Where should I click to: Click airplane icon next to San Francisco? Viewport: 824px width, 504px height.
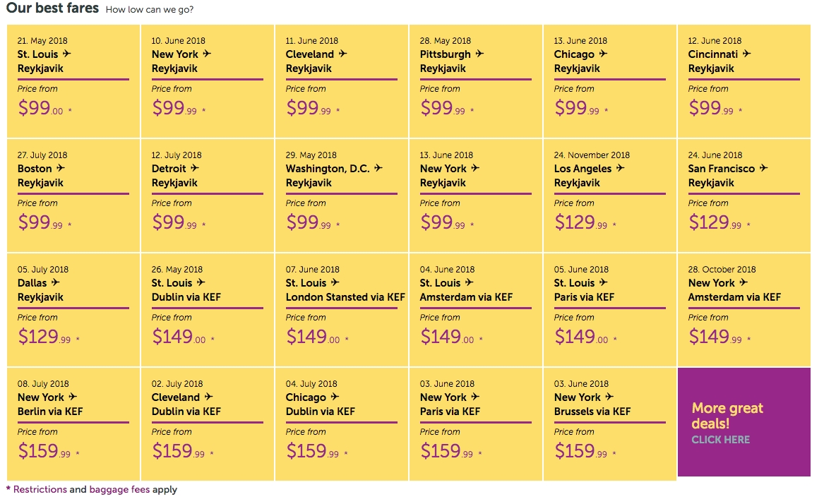click(763, 168)
